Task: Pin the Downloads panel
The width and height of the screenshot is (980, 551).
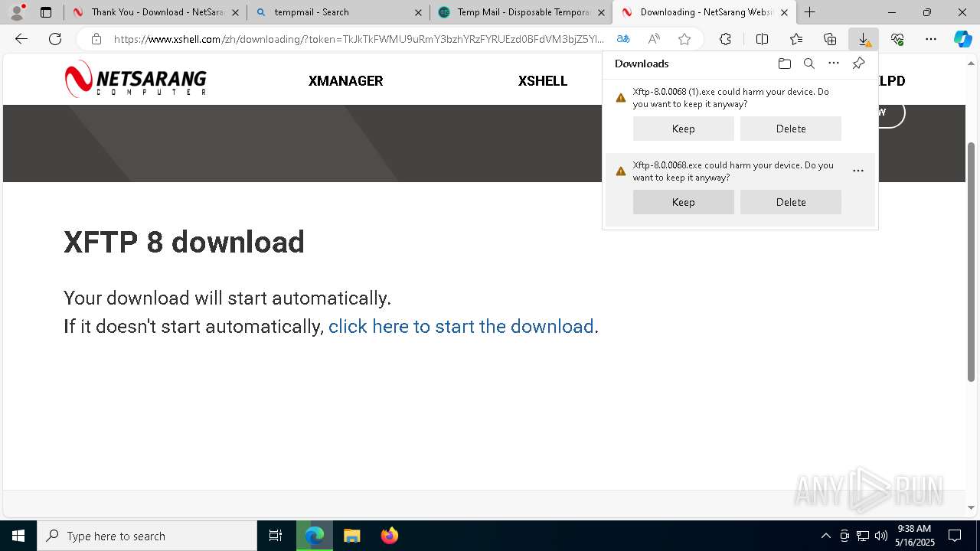Action: click(x=858, y=64)
